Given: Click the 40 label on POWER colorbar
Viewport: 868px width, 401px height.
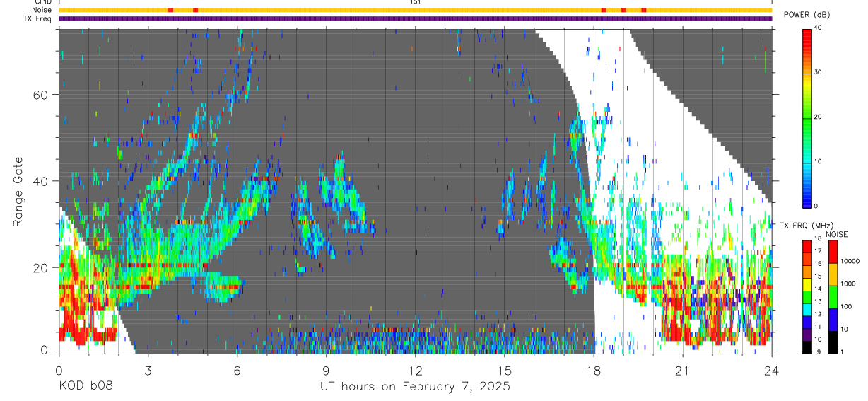Looking at the screenshot, I should (817, 28).
